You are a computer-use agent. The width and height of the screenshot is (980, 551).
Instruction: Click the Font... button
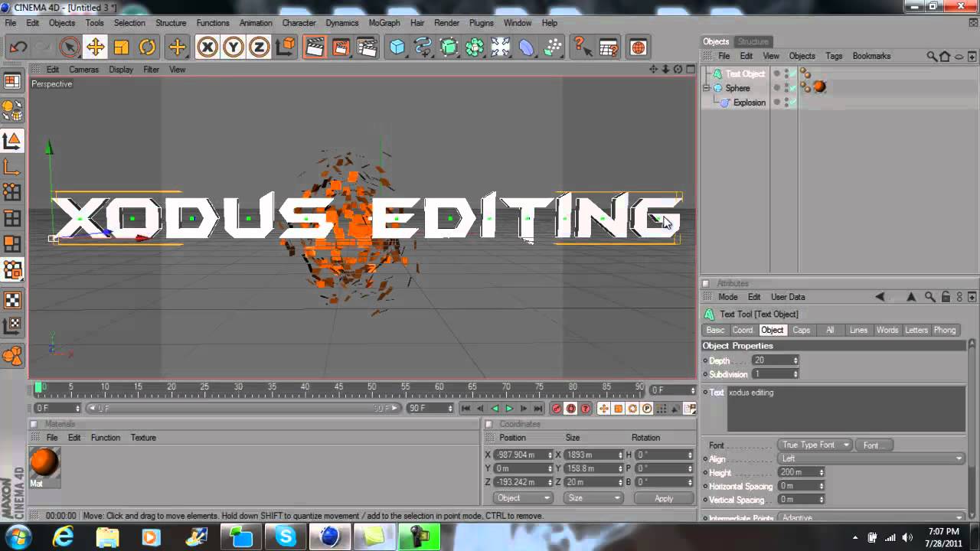click(874, 445)
